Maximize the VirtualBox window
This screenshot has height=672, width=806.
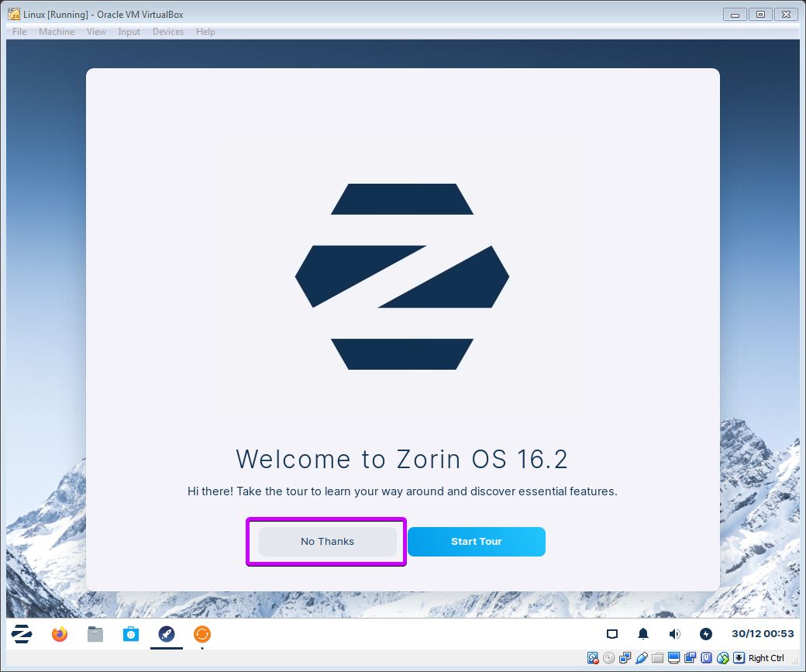[x=760, y=15]
